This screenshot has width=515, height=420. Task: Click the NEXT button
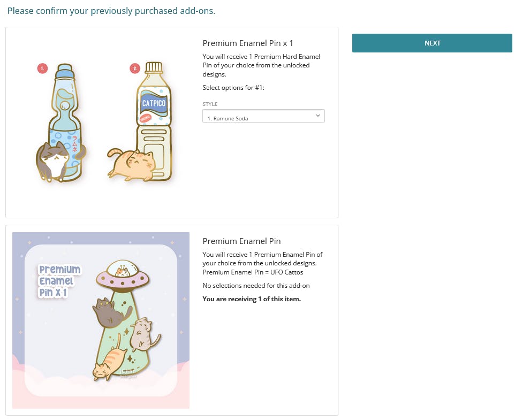pyautogui.click(x=432, y=43)
